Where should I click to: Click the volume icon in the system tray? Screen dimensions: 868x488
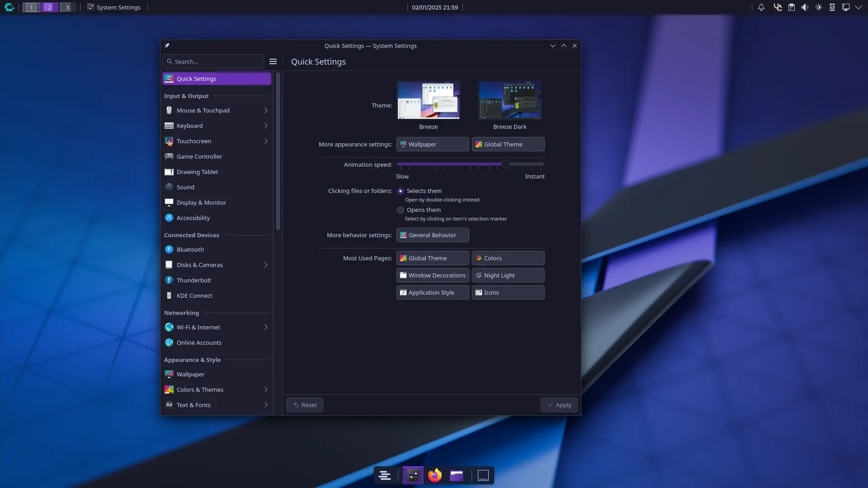tap(805, 7)
